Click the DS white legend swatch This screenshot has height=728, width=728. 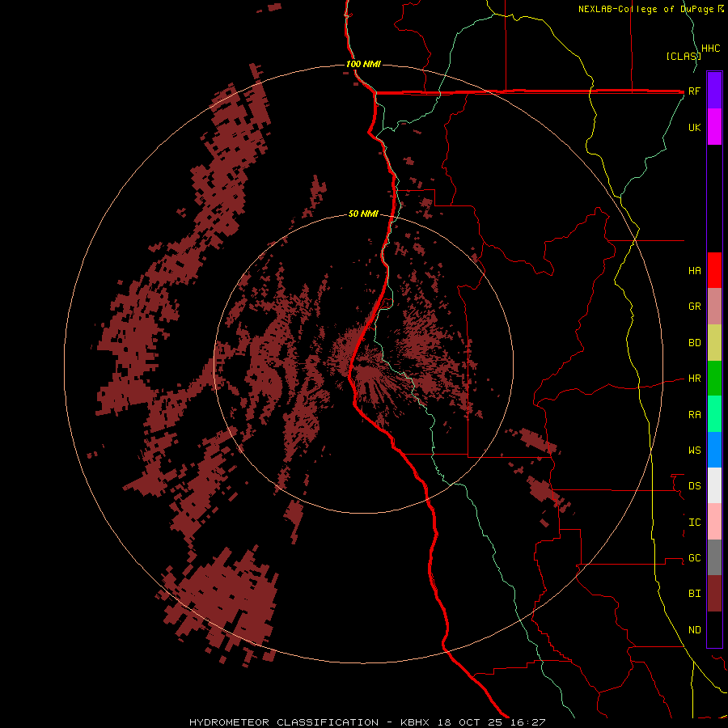714,485
